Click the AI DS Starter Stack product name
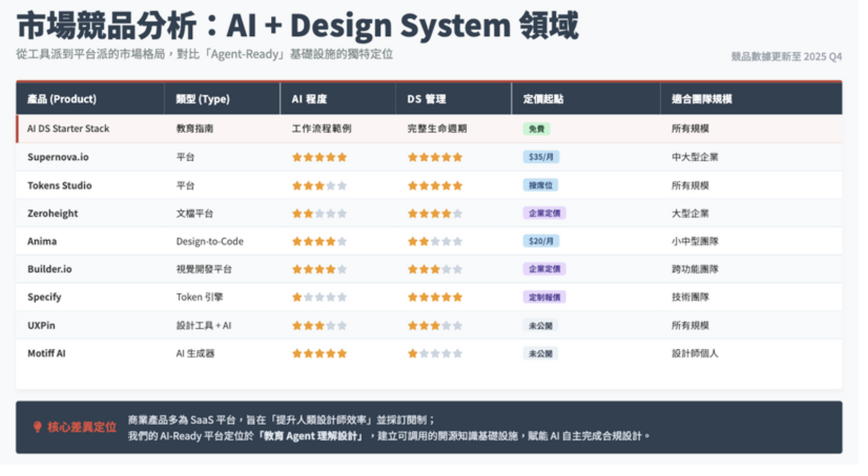 click(x=69, y=129)
